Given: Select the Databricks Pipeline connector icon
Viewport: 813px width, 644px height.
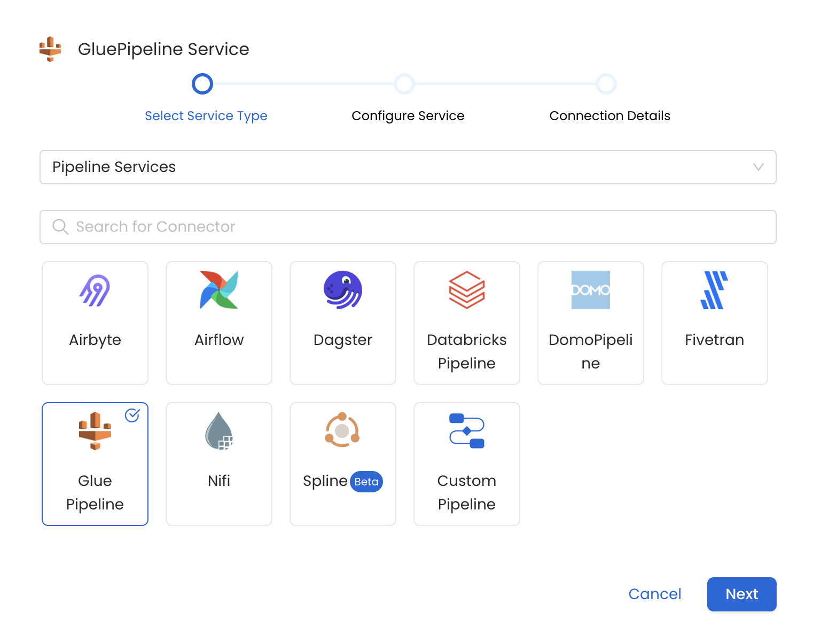Looking at the screenshot, I should [466, 290].
